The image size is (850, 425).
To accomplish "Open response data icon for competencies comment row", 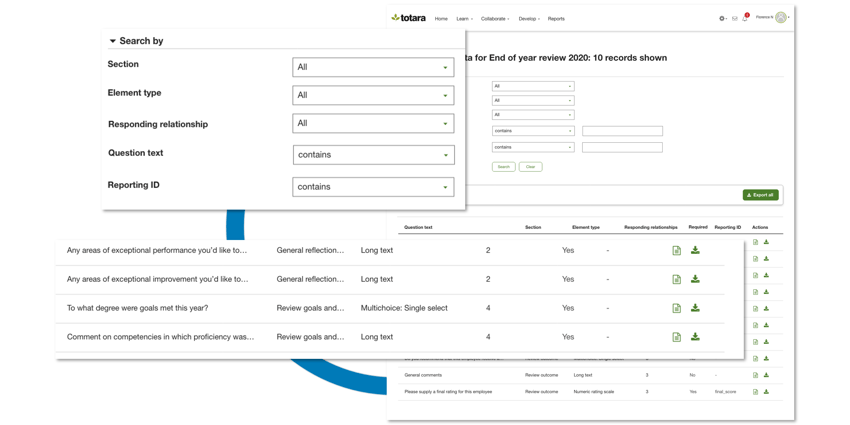I will click(x=677, y=337).
